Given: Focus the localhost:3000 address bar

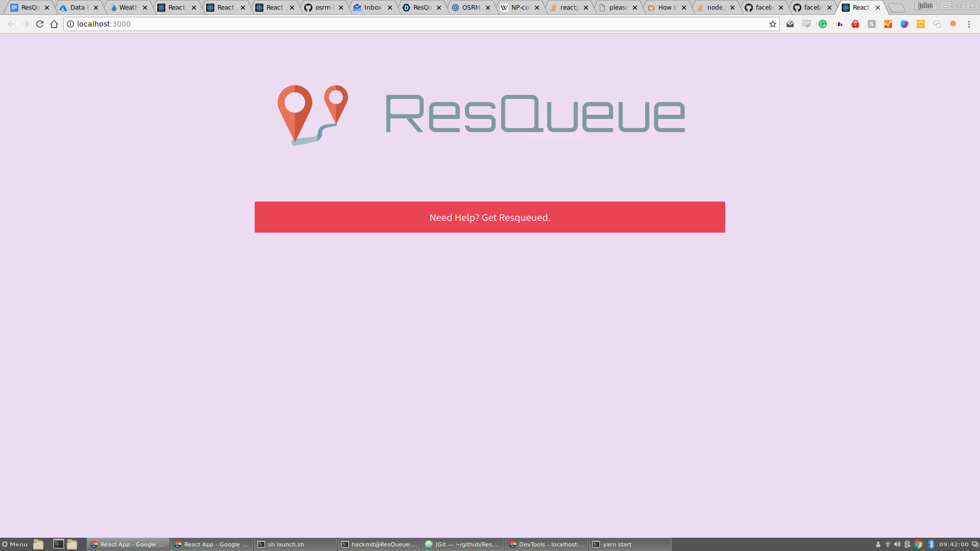Looking at the screenshot, I should coord(408,24).
